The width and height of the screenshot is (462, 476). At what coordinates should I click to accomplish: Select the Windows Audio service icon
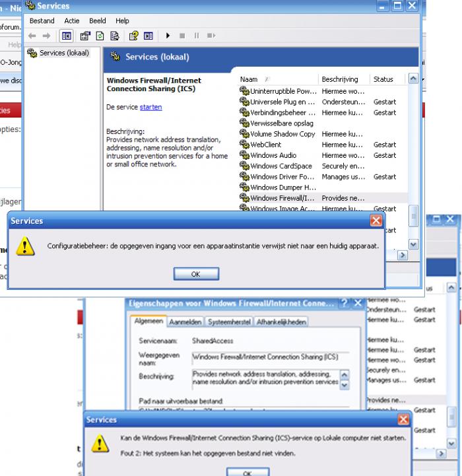[x=244, y=155]
